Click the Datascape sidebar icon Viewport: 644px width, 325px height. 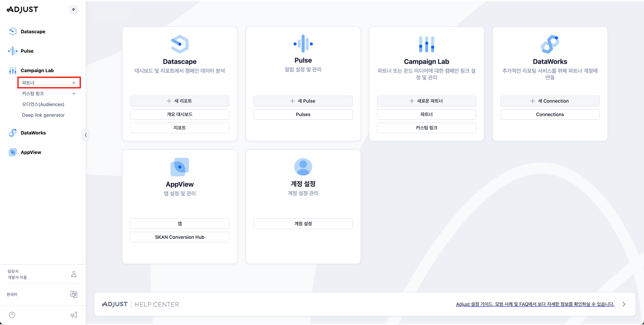[x=13, y=31]
